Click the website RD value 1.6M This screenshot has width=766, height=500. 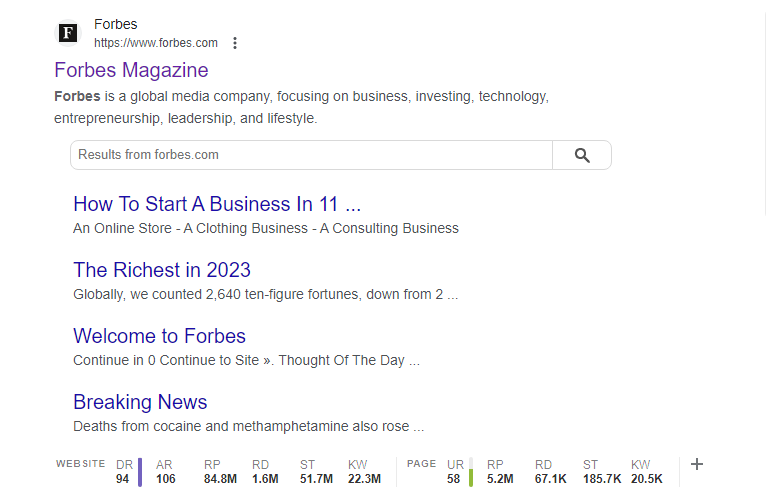(x=265, y=479)
